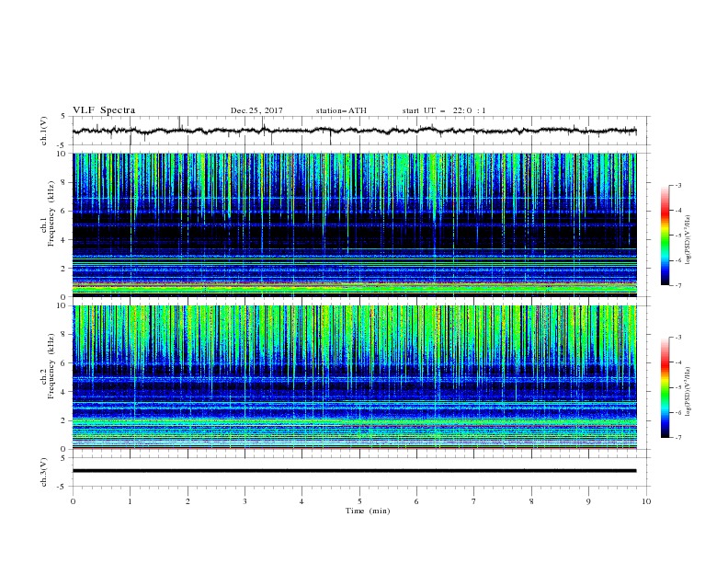Click the ch.2 frequency tick label "6"
This screenshot has width=728, height=563.
[63, 363]
